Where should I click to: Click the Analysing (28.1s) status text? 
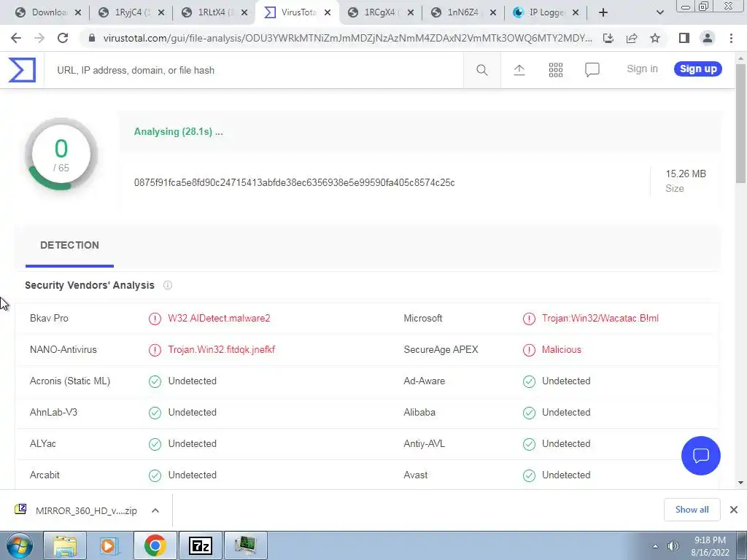click(x=178, y=132)
